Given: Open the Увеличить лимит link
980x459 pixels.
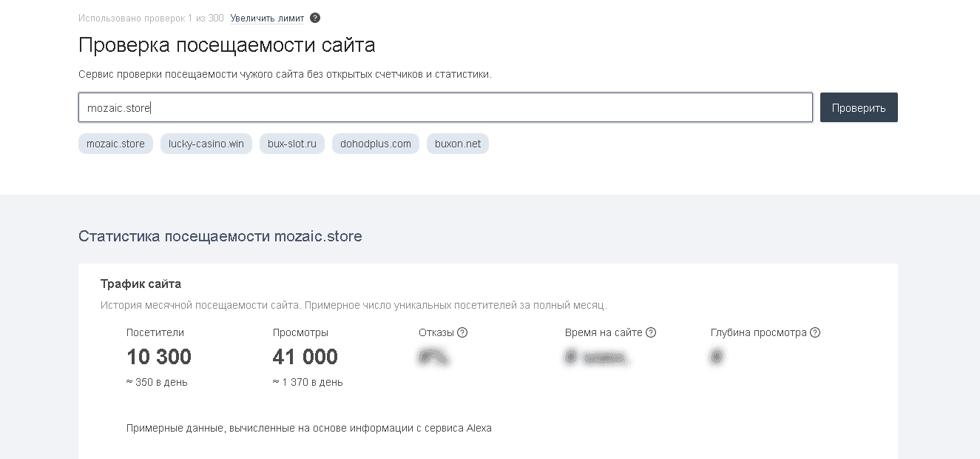Looking at the screenshot, I should [x=267, y=18].
